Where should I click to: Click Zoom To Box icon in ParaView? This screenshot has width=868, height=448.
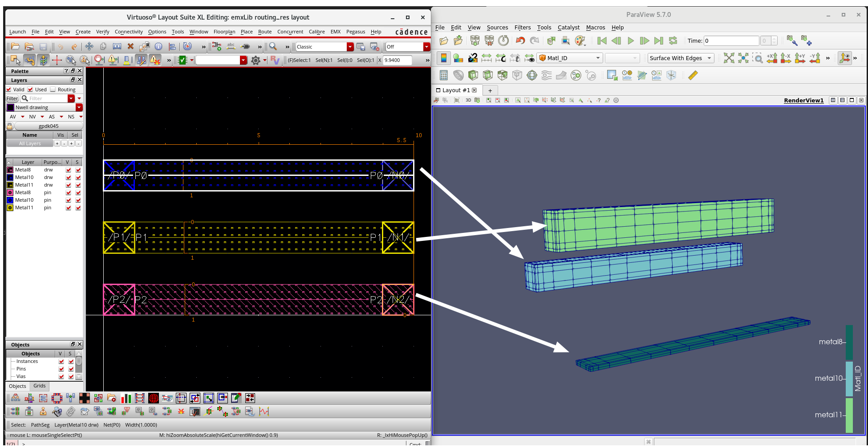(x=757, y=58)
